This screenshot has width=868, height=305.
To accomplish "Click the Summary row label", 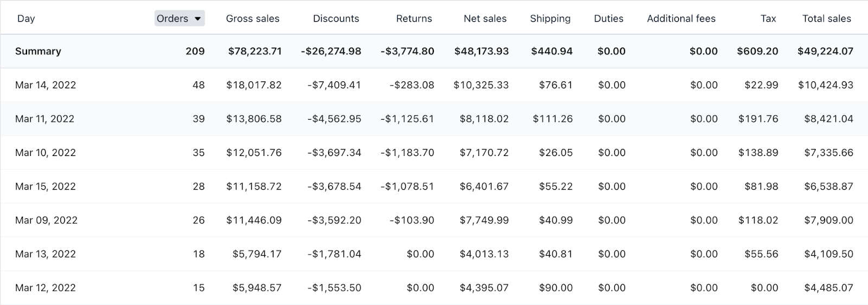I will point(38,51).
